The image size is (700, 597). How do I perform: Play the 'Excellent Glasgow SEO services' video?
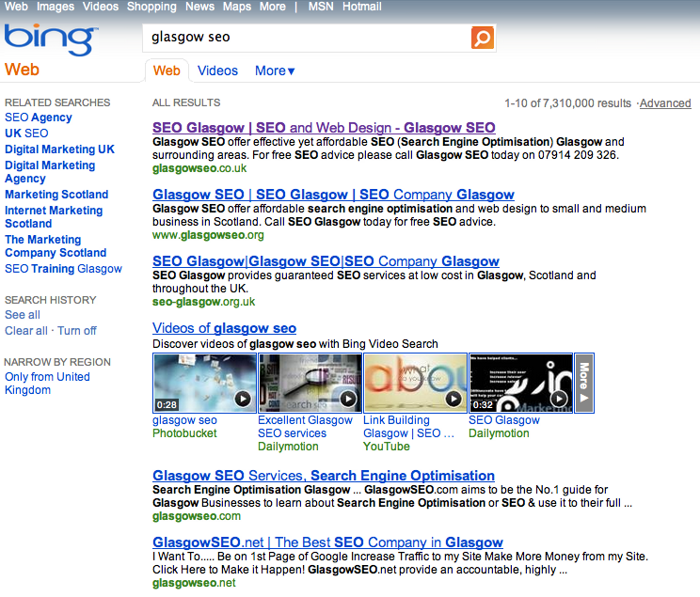(310, 383)
